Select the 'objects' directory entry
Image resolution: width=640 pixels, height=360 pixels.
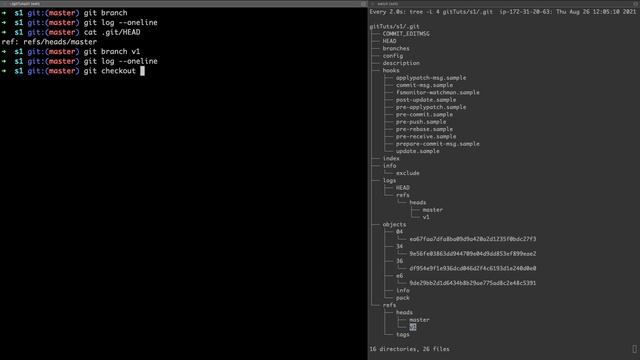(394, 225)
